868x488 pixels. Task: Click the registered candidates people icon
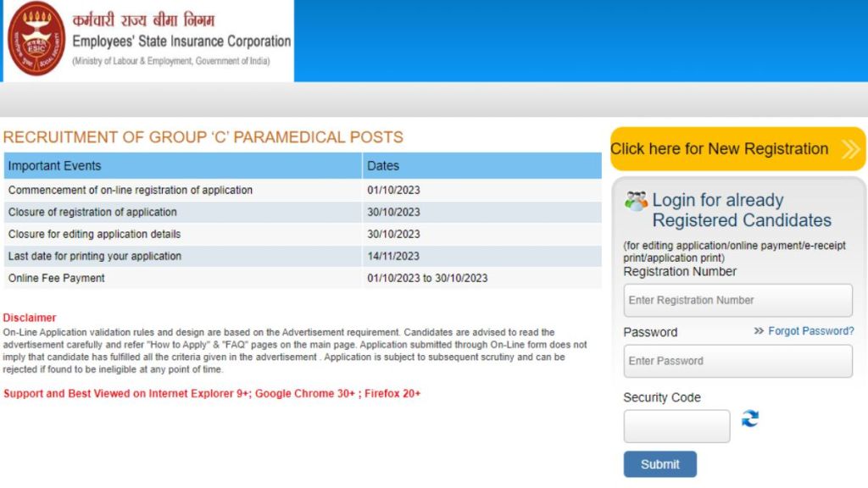pos(636,201)
